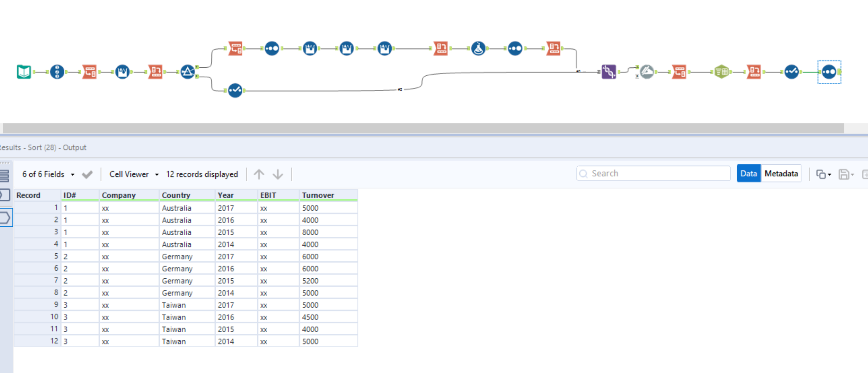Image resolution: width=868 pixels, height=373 pixels.
Task: Switch to the Metadata tab
Action: [781, 173]
